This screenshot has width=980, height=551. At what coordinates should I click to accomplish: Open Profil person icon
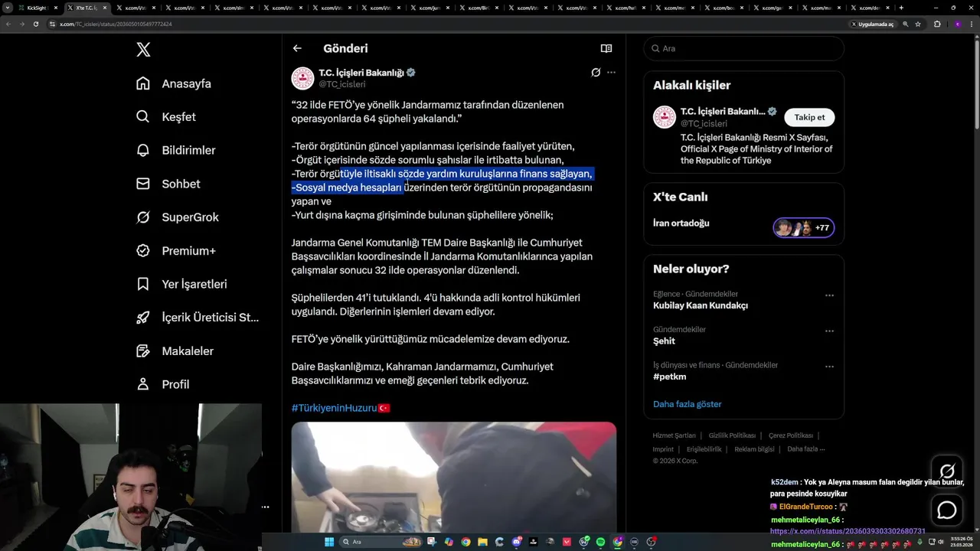tap(143, 384)
